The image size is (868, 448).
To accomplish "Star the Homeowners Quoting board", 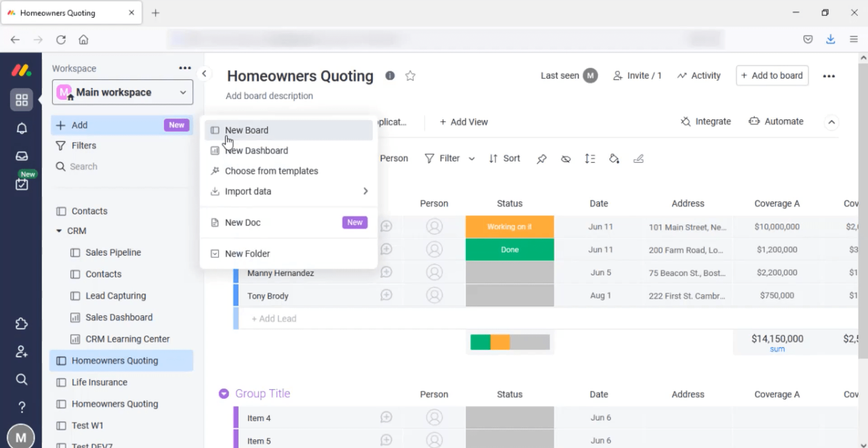I will coord(410,75).
